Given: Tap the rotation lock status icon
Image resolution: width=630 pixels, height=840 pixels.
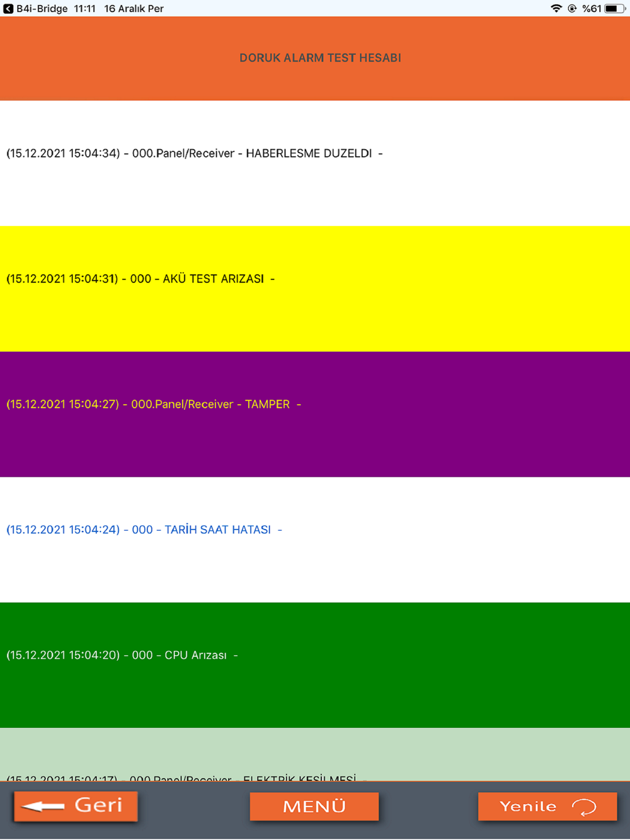Looking at the screenshot, I should click(572, 8).
